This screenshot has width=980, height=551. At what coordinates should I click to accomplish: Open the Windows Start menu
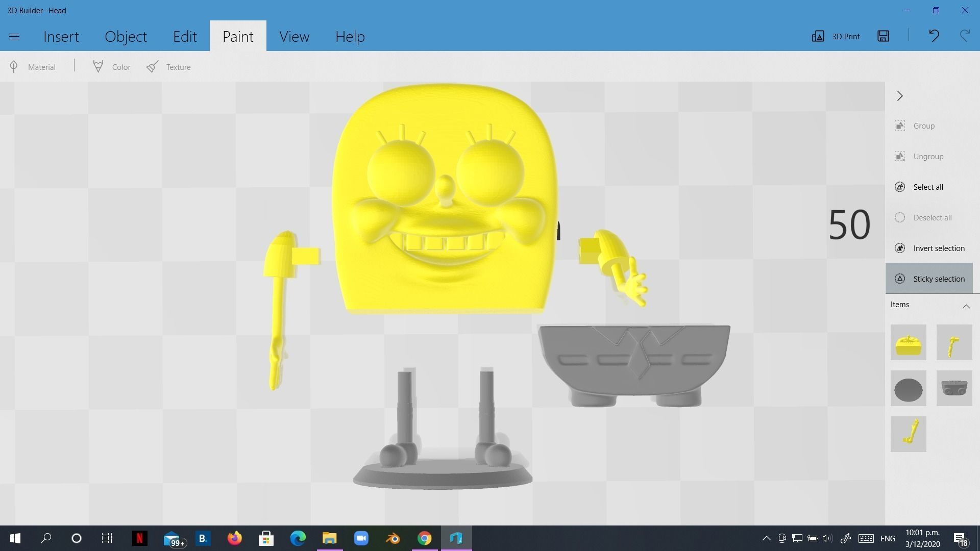click(15, 538)
